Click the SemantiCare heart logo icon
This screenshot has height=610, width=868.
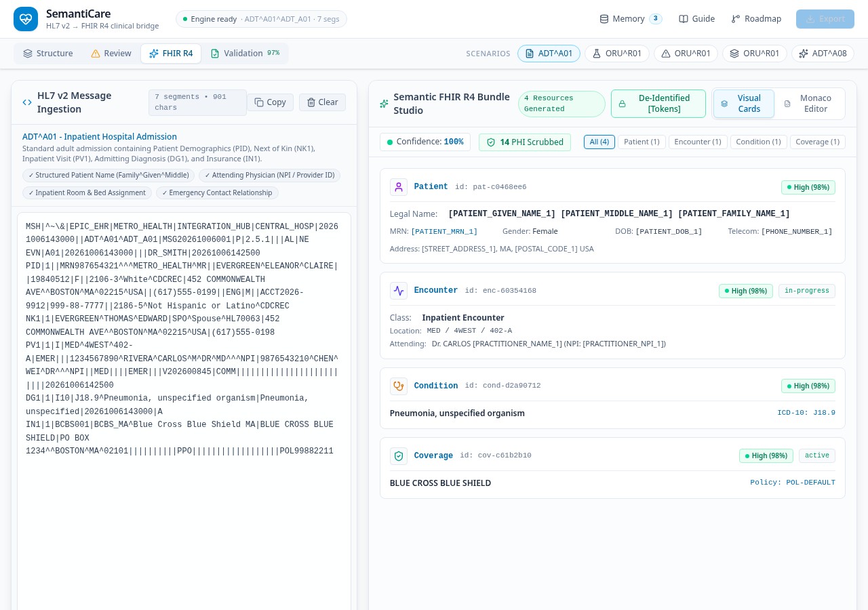click(26, 19)
